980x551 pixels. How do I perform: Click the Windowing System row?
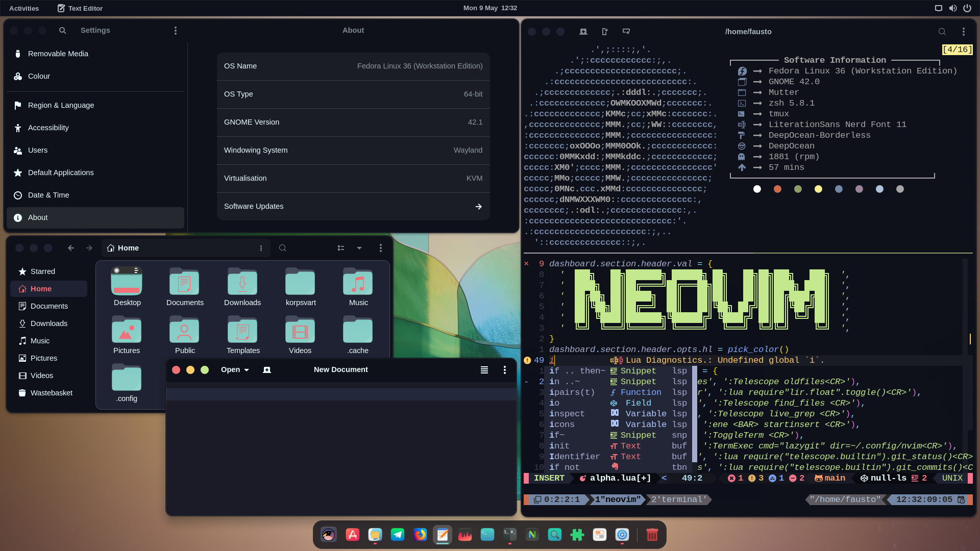pyautogui.click(x=353, y=150)
